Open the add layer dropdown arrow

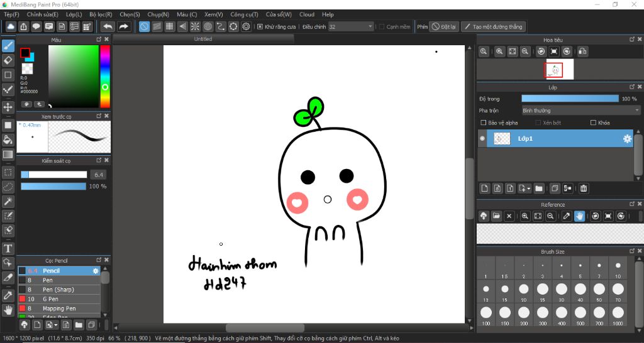(x=530, y=188)
